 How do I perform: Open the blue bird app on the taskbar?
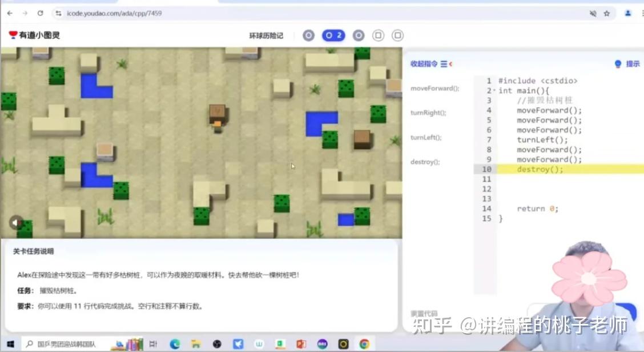[238, 344]
